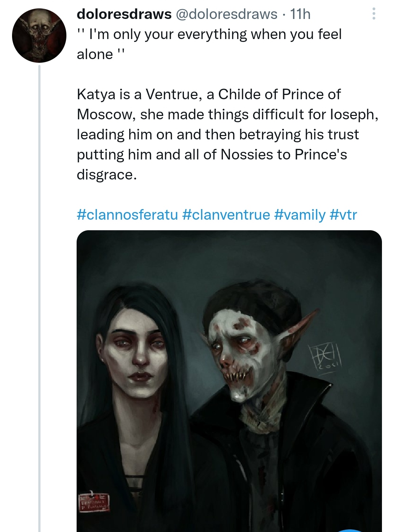Select the #vtr hashtag

click(x=343, y=215)
